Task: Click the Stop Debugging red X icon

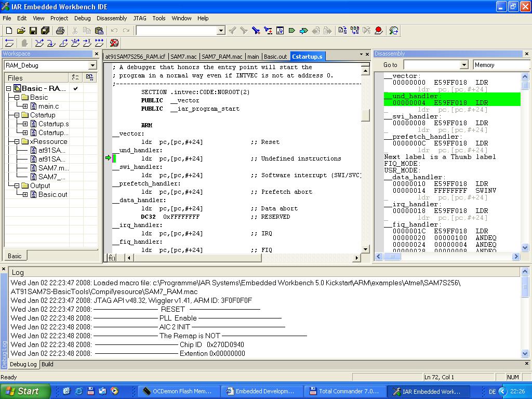Action: coord(114,43)
